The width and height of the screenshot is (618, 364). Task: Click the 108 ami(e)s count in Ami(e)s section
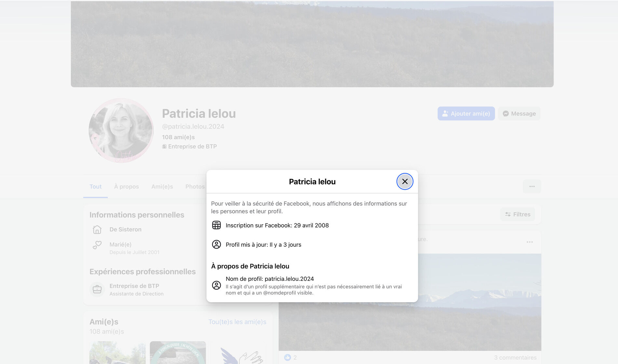[x=107, y=331]
